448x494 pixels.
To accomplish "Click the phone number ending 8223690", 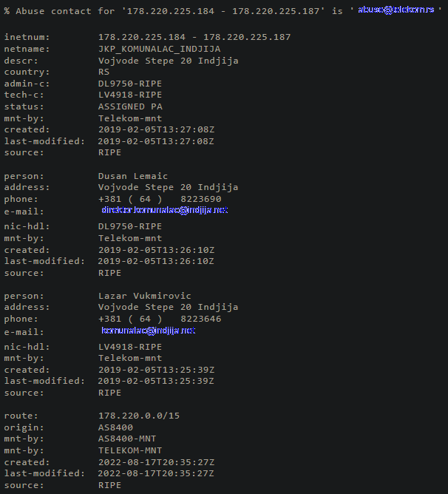I will click(x=160, y=199).
